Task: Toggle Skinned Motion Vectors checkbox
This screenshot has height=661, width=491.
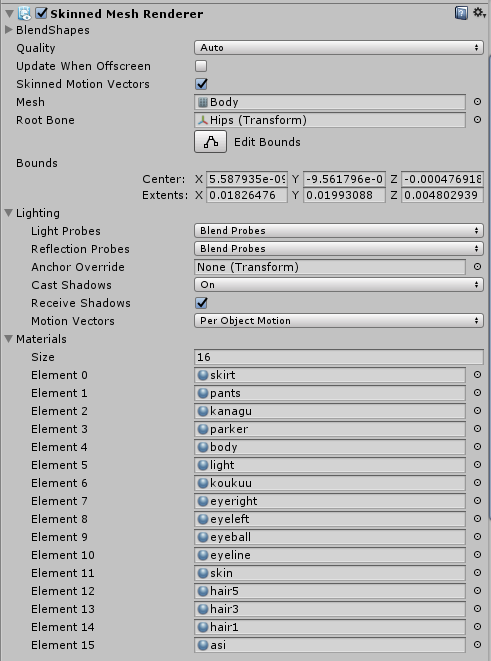Action: tap(201, 84)
